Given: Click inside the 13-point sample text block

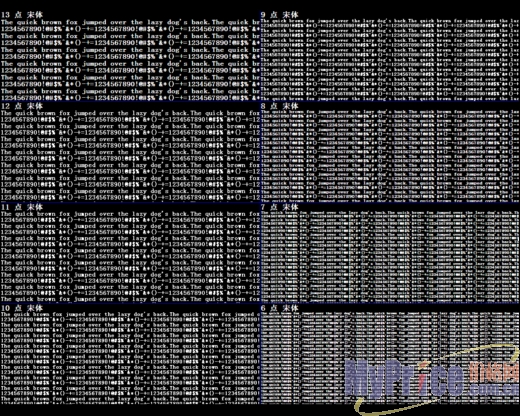Looking at the screenshot, I should tap(130, 60).
